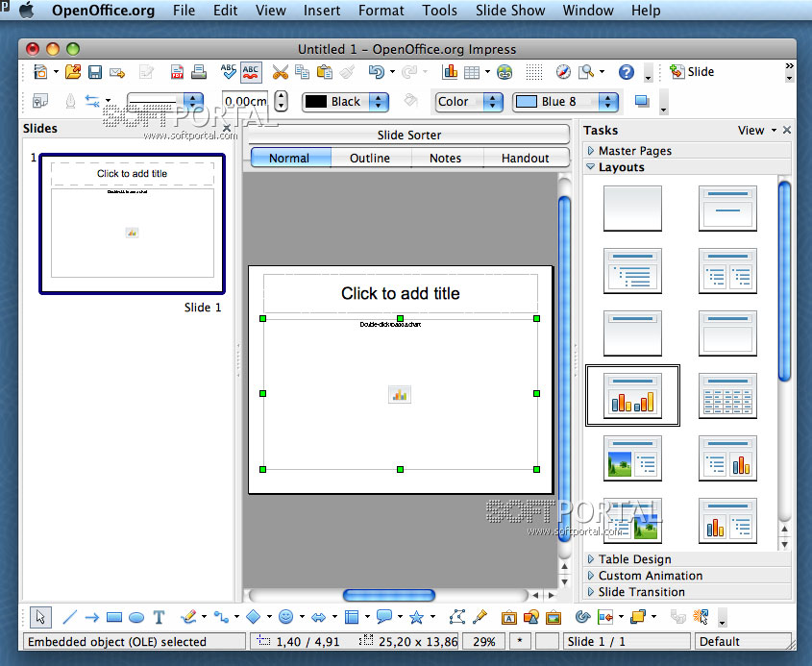Click the Edit Points tool
Screen dimensions: 812x666
click(457, 617)
